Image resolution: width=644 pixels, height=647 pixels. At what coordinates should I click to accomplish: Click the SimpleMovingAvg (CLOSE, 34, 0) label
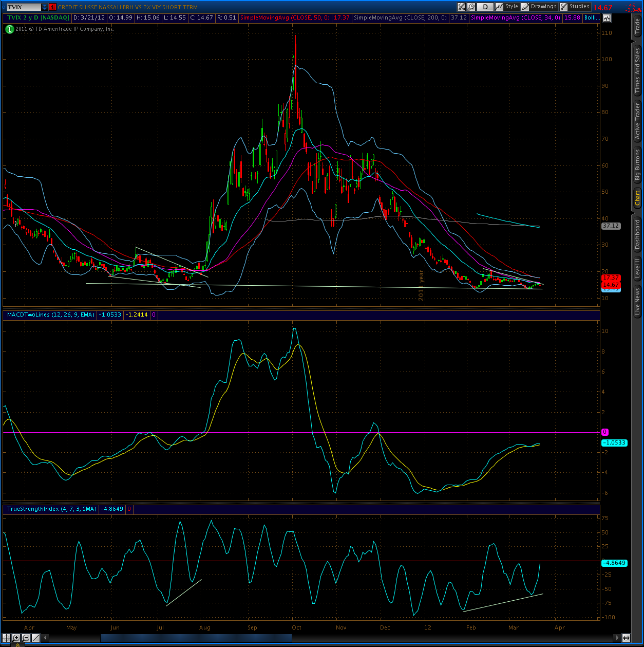pos(516,18)
